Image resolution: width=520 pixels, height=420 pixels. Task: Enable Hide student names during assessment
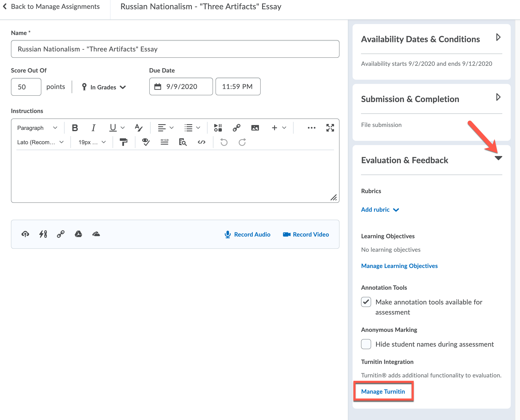coord(366,344)
